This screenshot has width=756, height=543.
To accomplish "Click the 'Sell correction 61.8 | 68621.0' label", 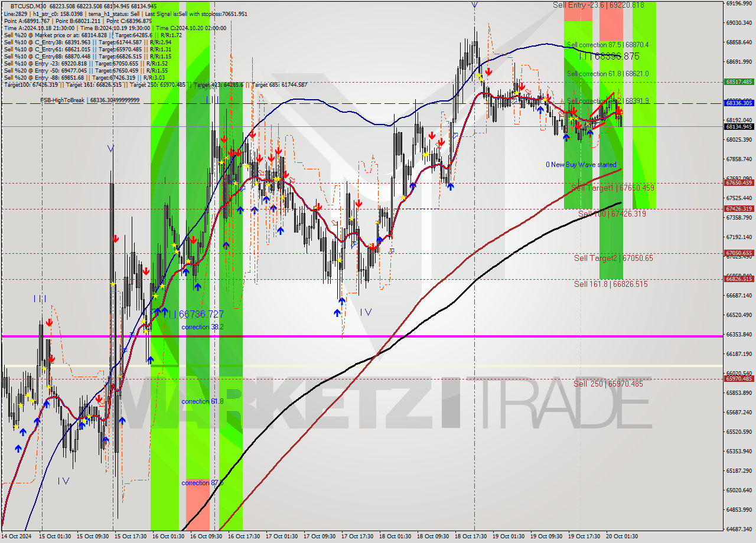I will pyautogui.click(x=608, y=74).
